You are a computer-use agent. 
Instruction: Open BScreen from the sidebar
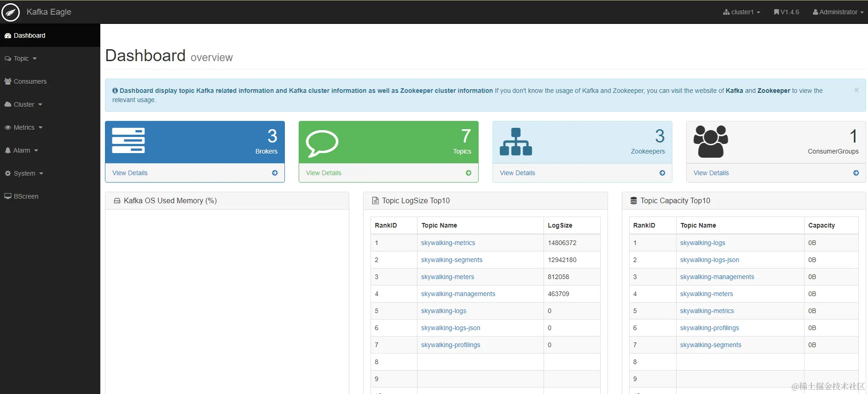click(x=50, y=196)
